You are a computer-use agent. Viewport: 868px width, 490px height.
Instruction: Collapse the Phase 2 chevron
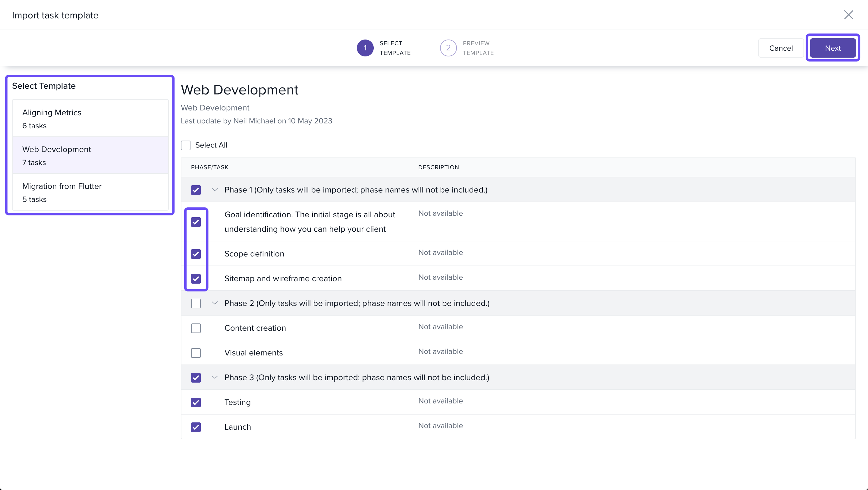point(215,303)
